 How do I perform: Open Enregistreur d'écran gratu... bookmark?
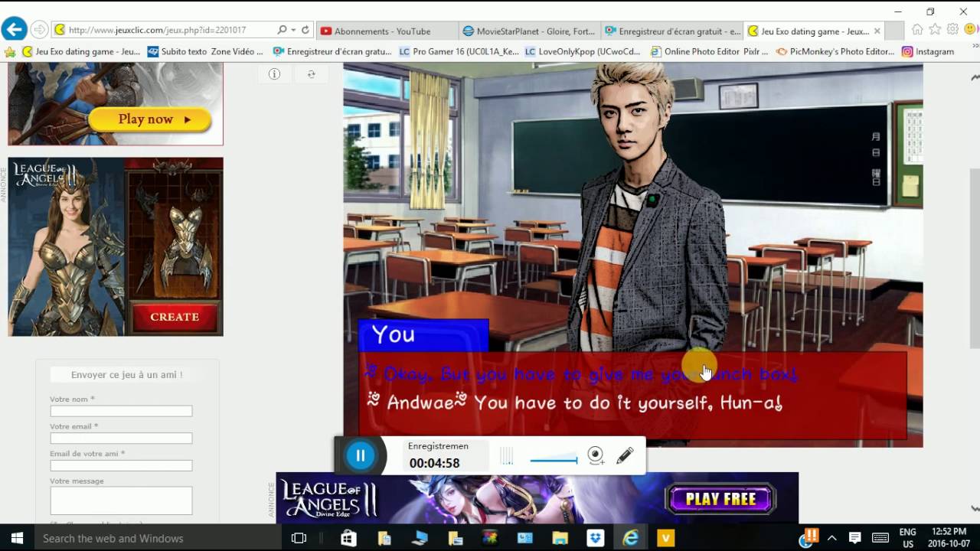click(332, 52)
